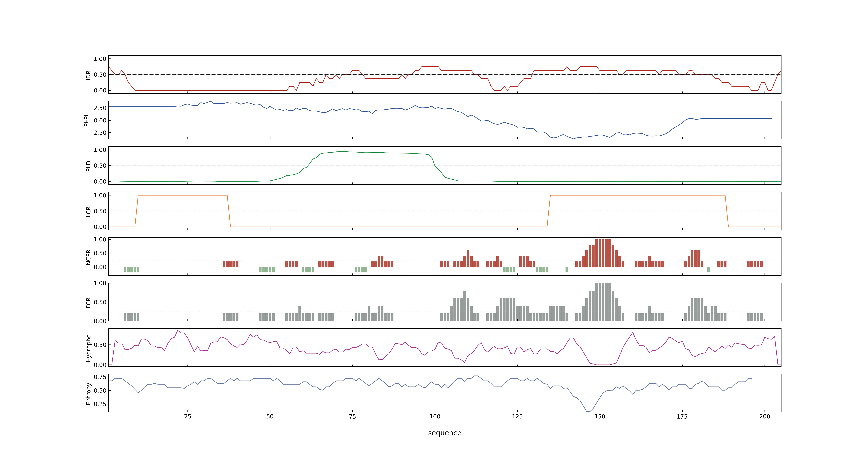Image resolution: width=868 pixels, height=463 pixels.
Task: Click the 0.75 tick on Entropy axis
Action: [x=100, y=377]
